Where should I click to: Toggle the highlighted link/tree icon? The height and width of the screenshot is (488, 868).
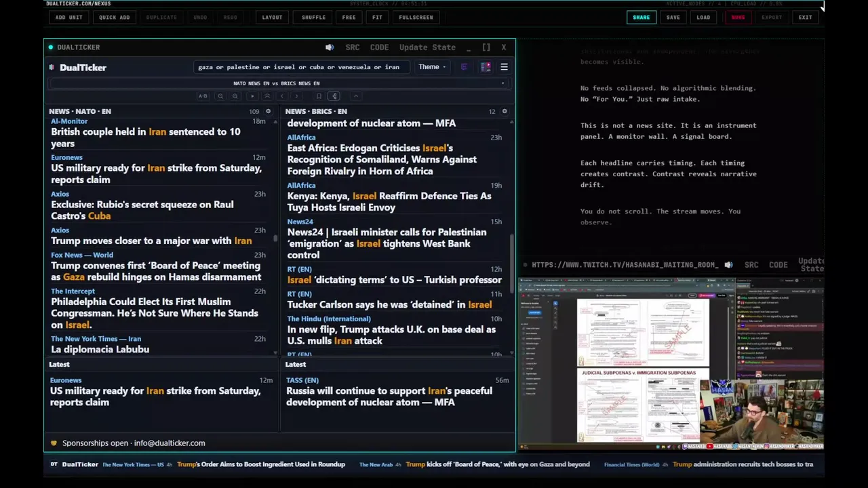point(334,96)
